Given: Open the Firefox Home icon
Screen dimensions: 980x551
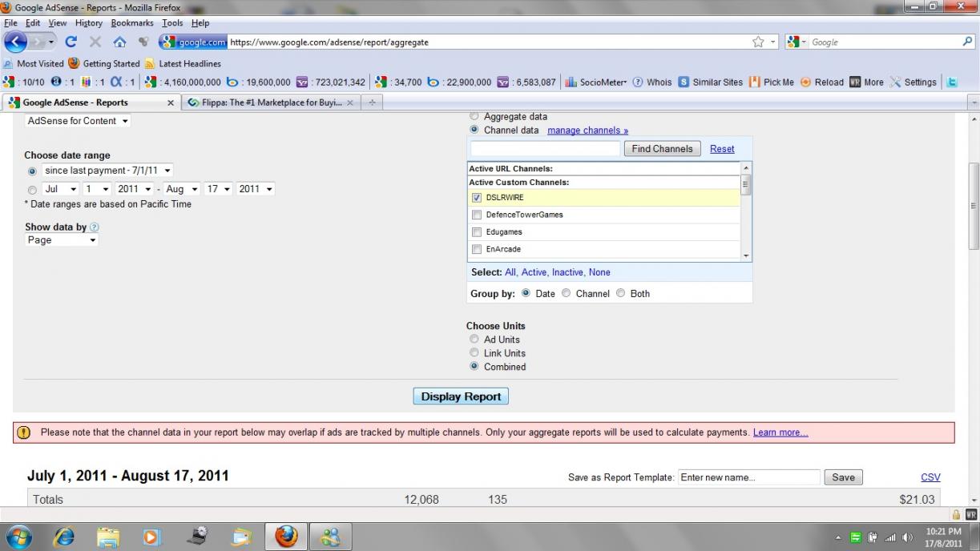Looking at the screenshot, I should [119, 42].
